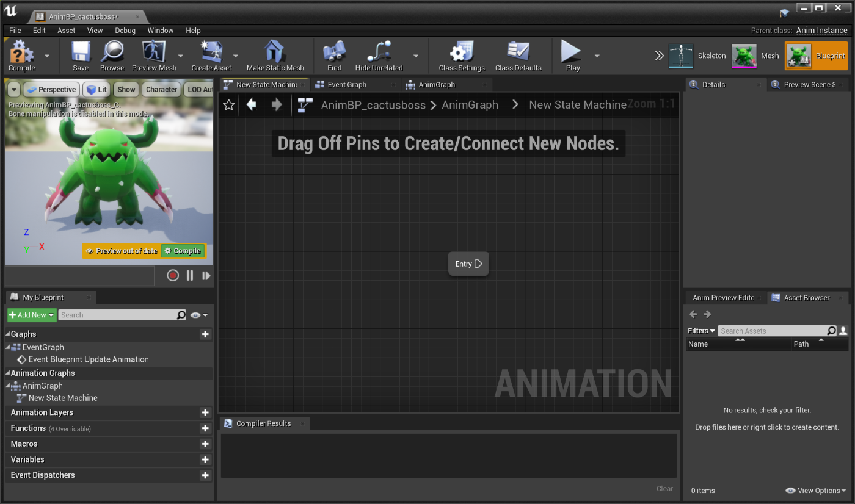
Task: Open Create Asset dropdown arrow
Action: [236, 56]
